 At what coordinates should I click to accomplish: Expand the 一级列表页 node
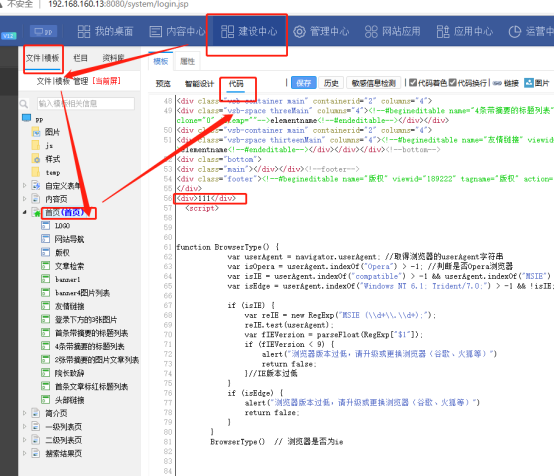(24, 427)
